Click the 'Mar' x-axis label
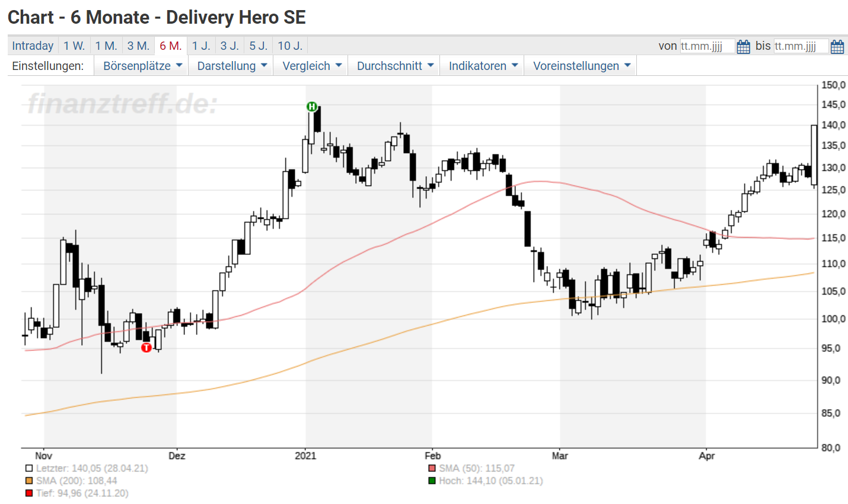The height and width of the screenshot is (504, 848). pos(560,456)
